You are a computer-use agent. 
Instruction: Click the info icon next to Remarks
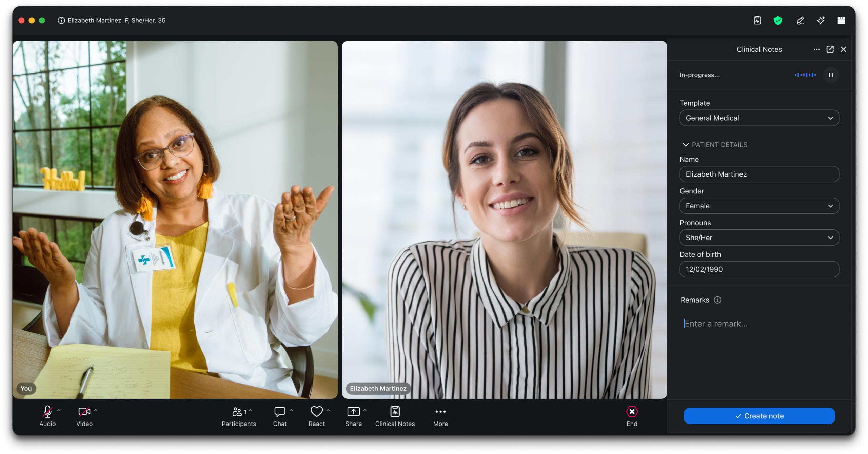tap(717, 300)
